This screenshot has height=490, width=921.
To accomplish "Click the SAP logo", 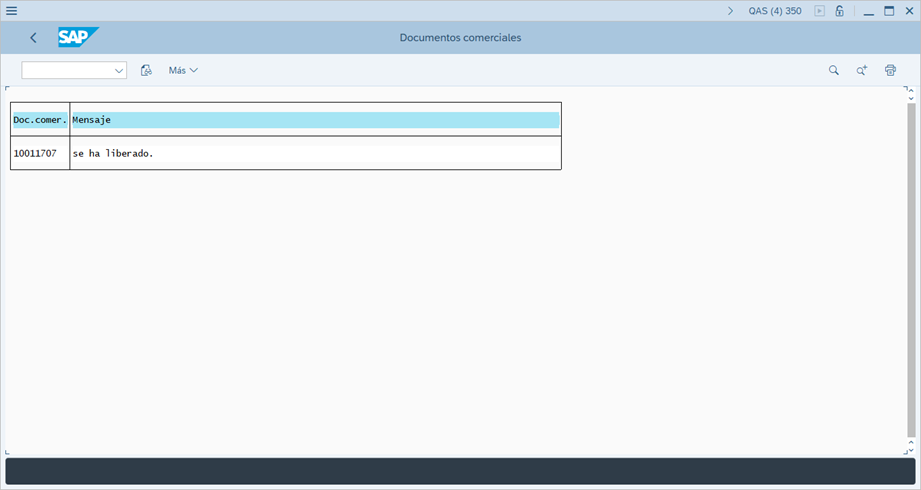I will pos(77,38).
